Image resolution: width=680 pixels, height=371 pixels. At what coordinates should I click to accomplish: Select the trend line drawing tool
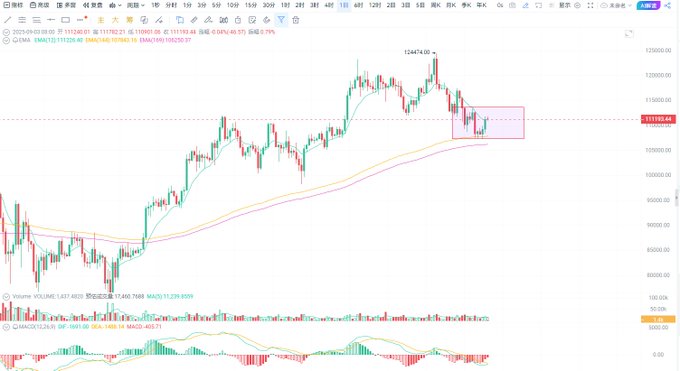(x=7, y=20)
